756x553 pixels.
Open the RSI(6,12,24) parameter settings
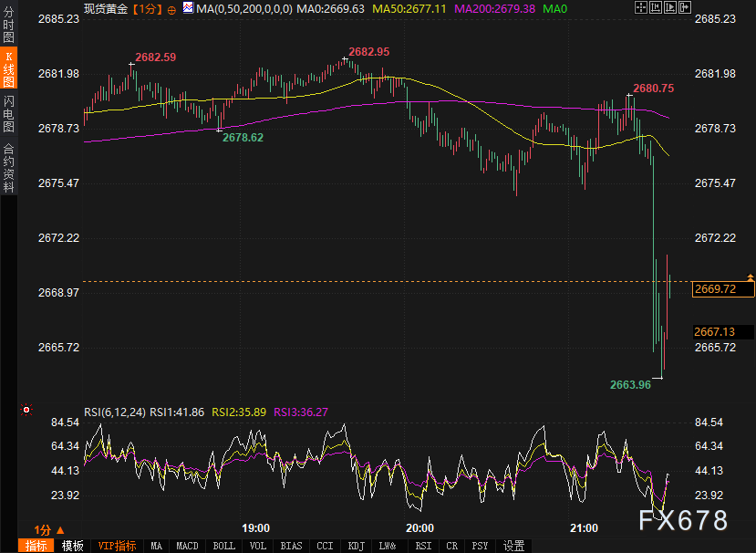[x=115, y=412]
